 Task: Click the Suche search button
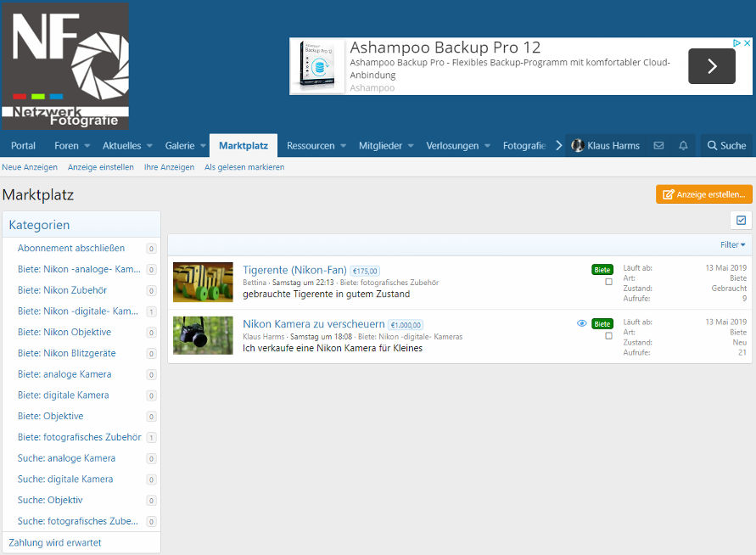[x=726, y=146]
